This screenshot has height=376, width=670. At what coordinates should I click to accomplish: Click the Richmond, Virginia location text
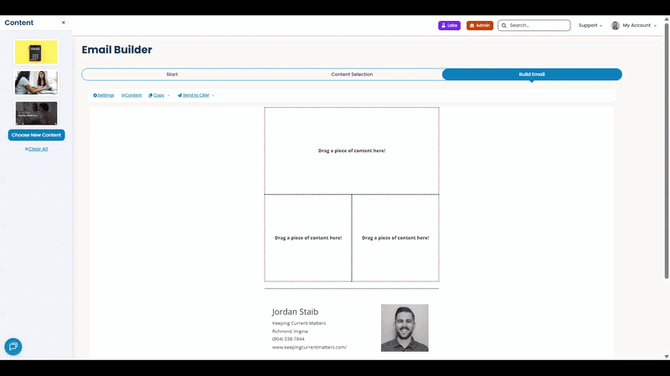(x=290, y=331)
